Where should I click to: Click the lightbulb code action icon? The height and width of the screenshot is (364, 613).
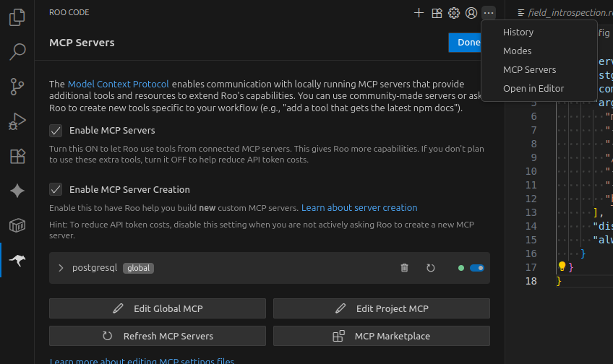pos(562,266)
